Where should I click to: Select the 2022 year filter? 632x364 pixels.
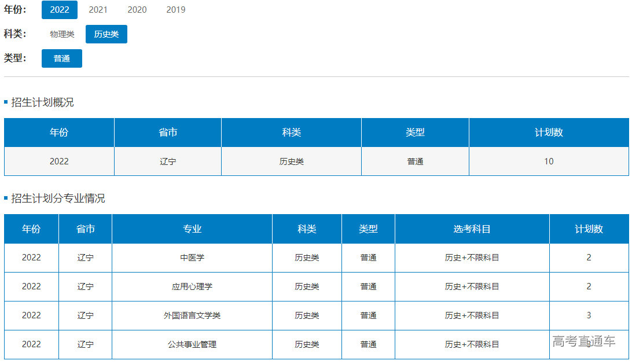60,10
